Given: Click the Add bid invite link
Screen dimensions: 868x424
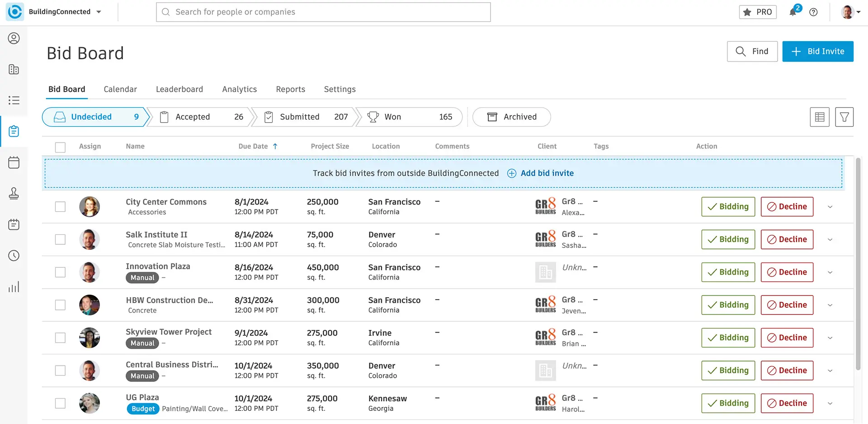Looking at the screenshot, I should (x=540, y=173).
